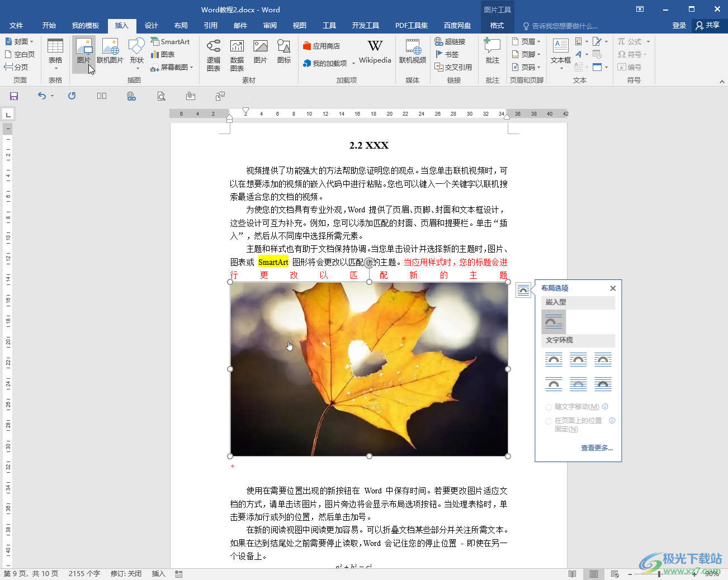
Task: Open the 页码 page number dropdown
Action: [x=526, y=67]
